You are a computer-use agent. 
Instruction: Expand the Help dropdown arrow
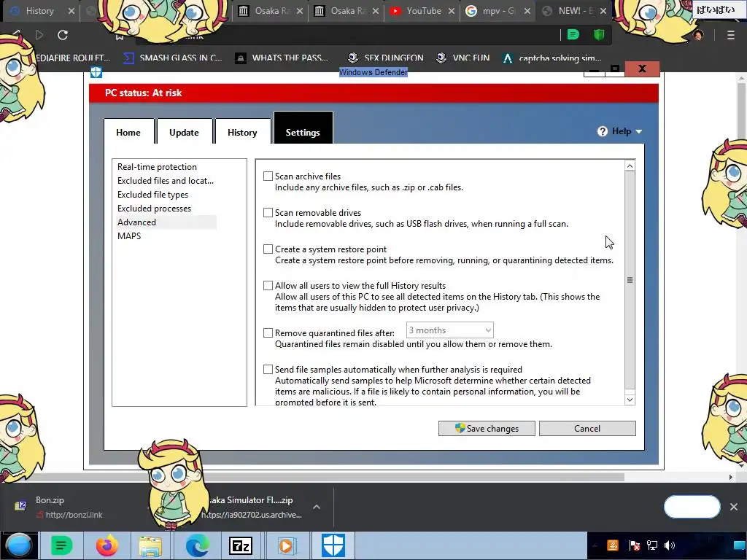coord(639,131)
